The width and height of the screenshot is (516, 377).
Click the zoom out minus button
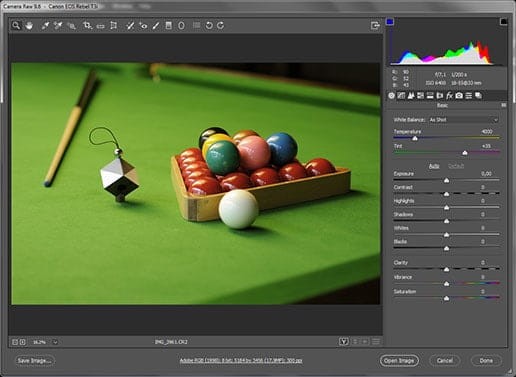point(15,342)
